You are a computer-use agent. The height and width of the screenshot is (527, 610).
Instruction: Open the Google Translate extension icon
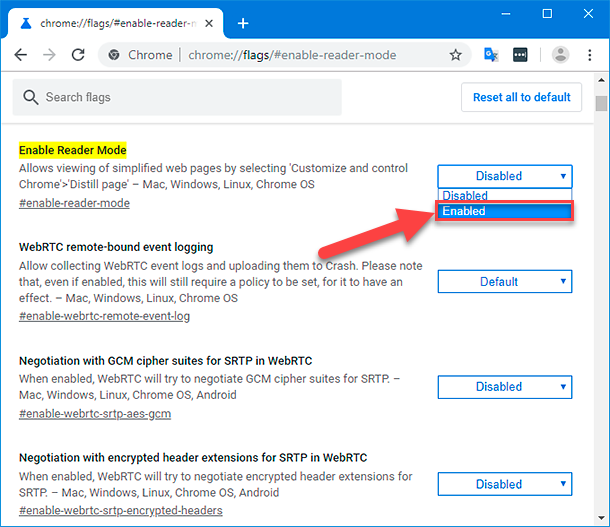pyautogui.click(x=491, y=55)
